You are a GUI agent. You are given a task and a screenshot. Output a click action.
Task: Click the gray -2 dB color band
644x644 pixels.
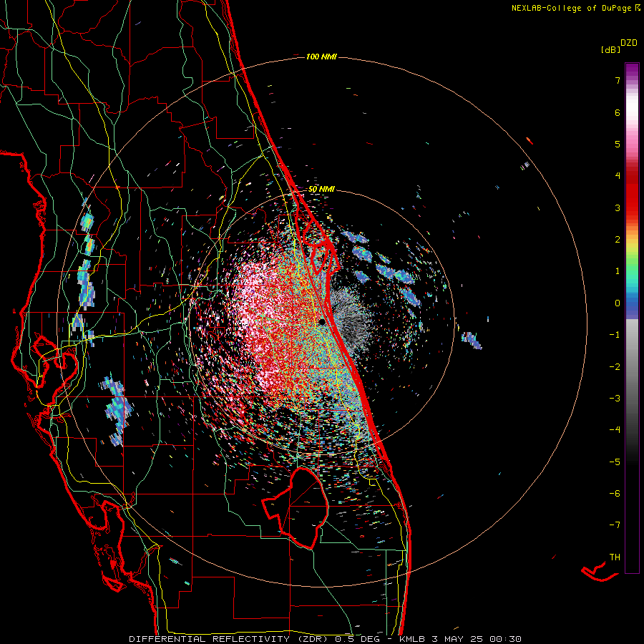click(x=632, y=367)
